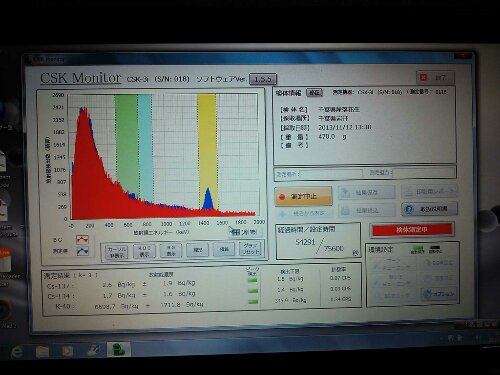Toggle the graph legend 凡例 display
Viewport: 500px width, 375px height.
171,251
